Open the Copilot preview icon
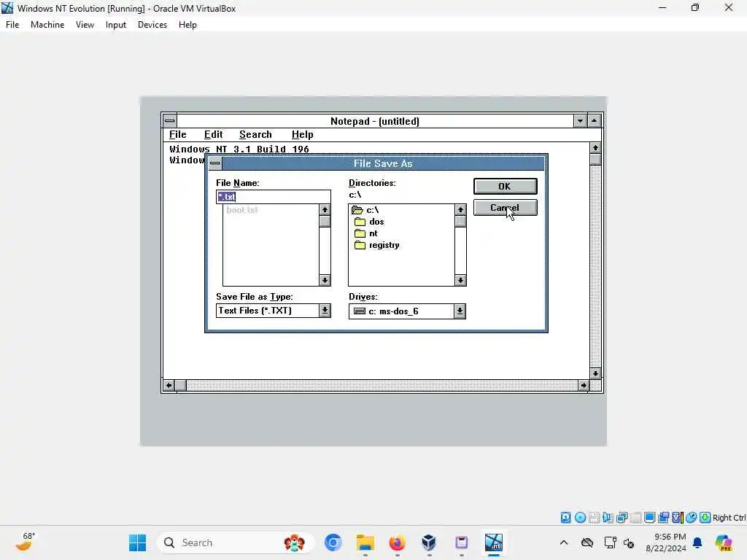The height and width of the screenshot is (560, 747). [x=724, y=542]
